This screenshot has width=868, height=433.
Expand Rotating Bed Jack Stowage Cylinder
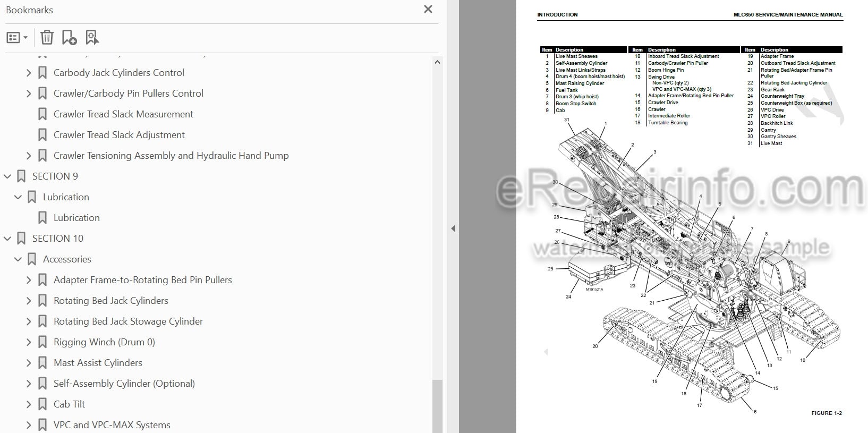(29, 321)
